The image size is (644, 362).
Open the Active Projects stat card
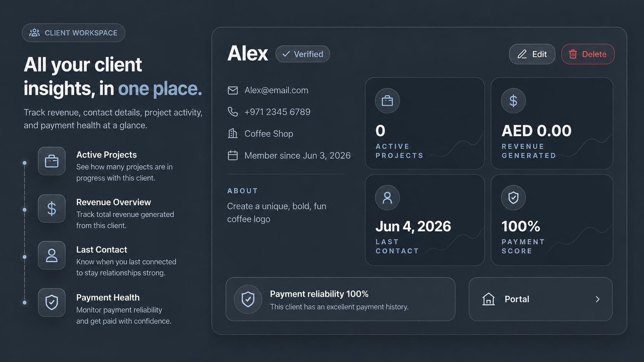(x=425, y=123)
